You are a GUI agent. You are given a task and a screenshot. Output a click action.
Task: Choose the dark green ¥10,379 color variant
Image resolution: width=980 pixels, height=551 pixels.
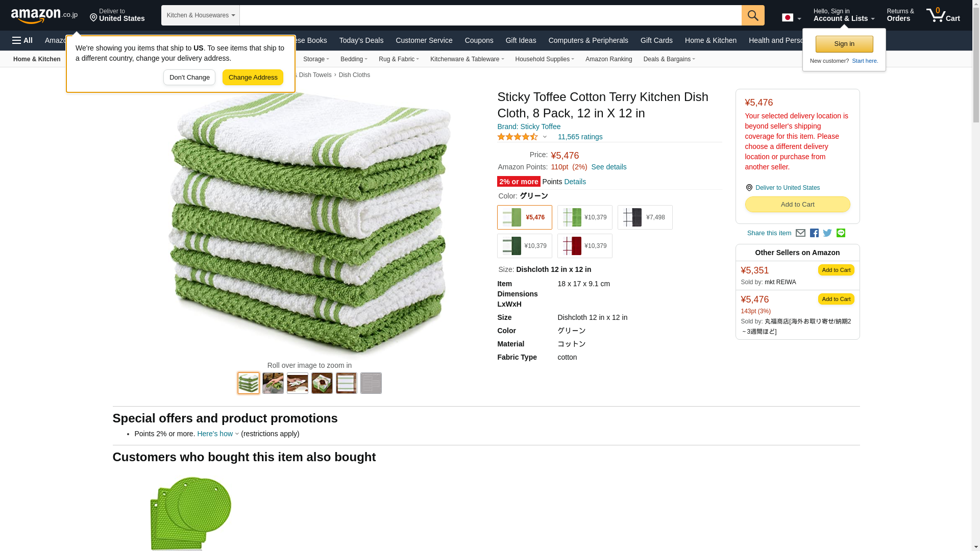click(524, 246)
